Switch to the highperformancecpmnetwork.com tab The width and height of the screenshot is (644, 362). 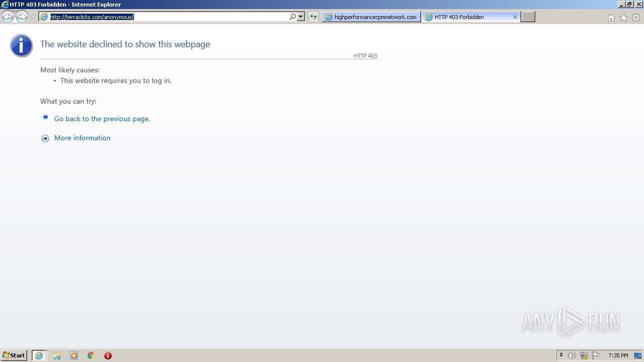click(371, 17)
